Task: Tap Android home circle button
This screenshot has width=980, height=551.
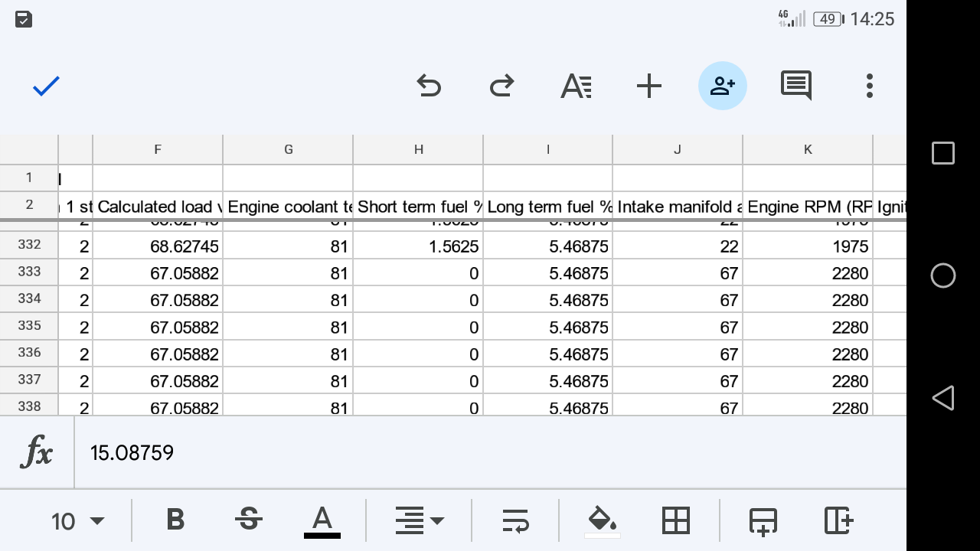Action: point(943,275)
